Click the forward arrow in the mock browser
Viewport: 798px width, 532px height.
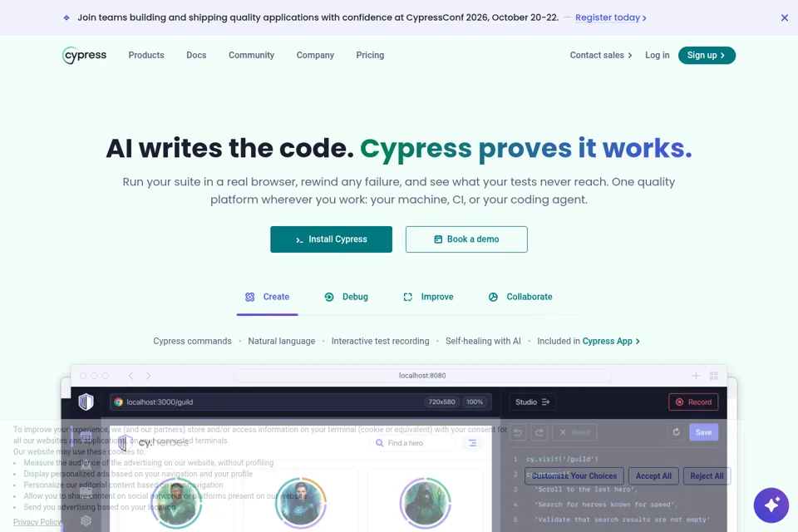(148, 376)
